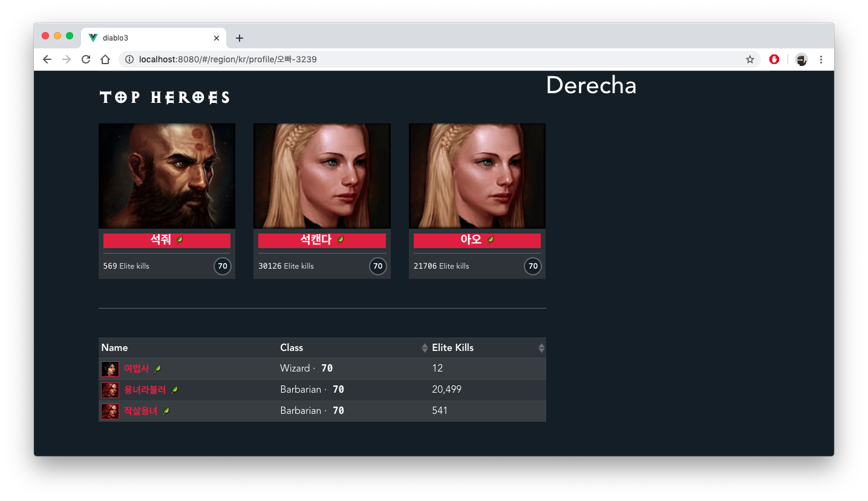Click the seasonal leaf icon beside 석줘

pos(180,240)
